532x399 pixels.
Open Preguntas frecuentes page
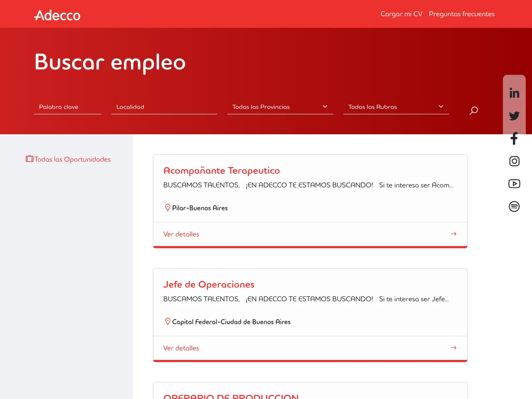click(x=462, y=14)
